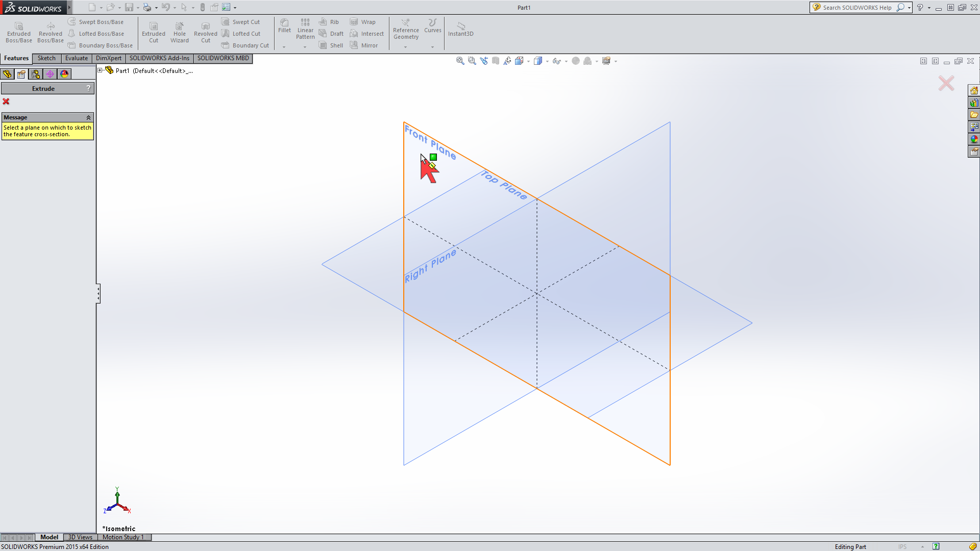Image resolution: width=980 pixels, height=551 pixels.
Task: Click the Zoom to Fit icon
Action: 459,61
